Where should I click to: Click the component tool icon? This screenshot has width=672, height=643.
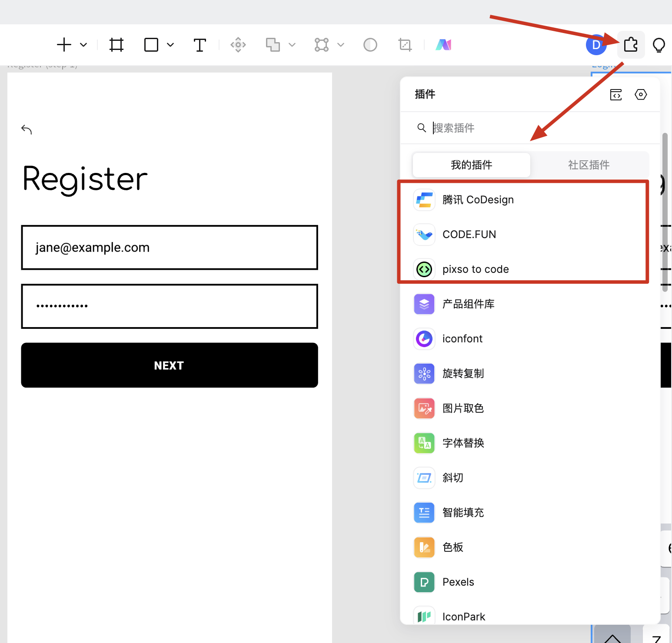(238, 45)
